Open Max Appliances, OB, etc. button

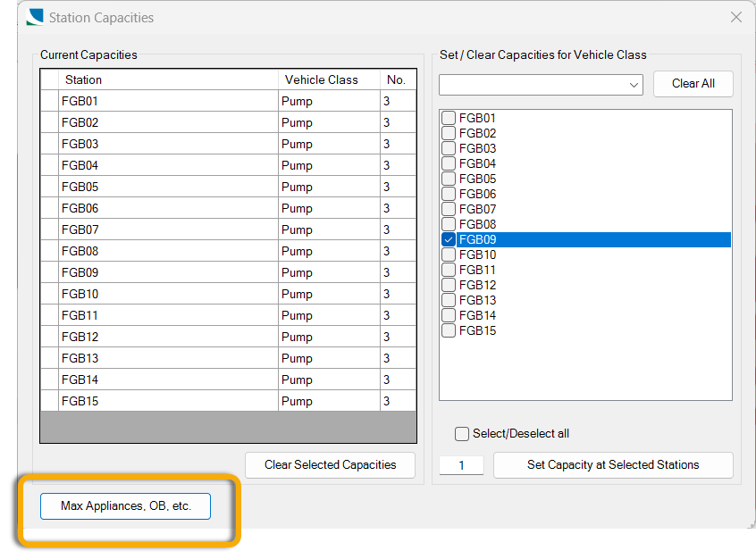pos(125,505)
